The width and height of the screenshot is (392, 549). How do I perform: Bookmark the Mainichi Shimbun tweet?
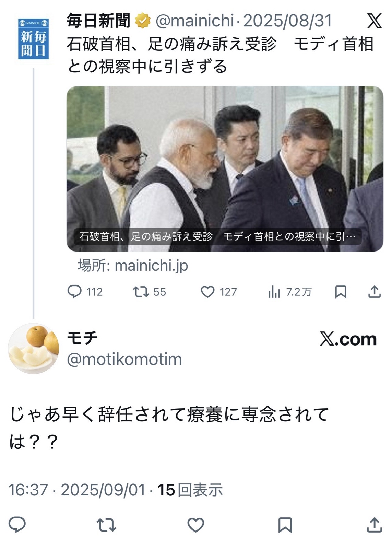pyautogui.click(x=341, y=292)
